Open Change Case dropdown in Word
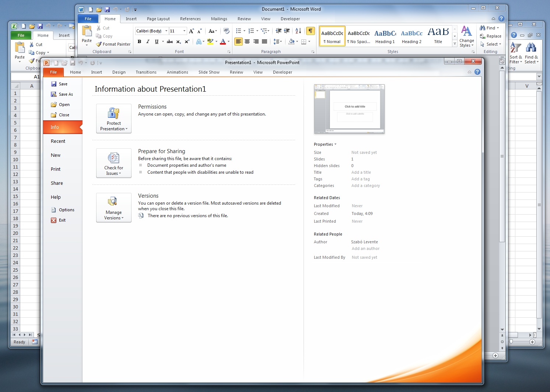This screenshot has width=550, height=392. click(x=213, y=31)
